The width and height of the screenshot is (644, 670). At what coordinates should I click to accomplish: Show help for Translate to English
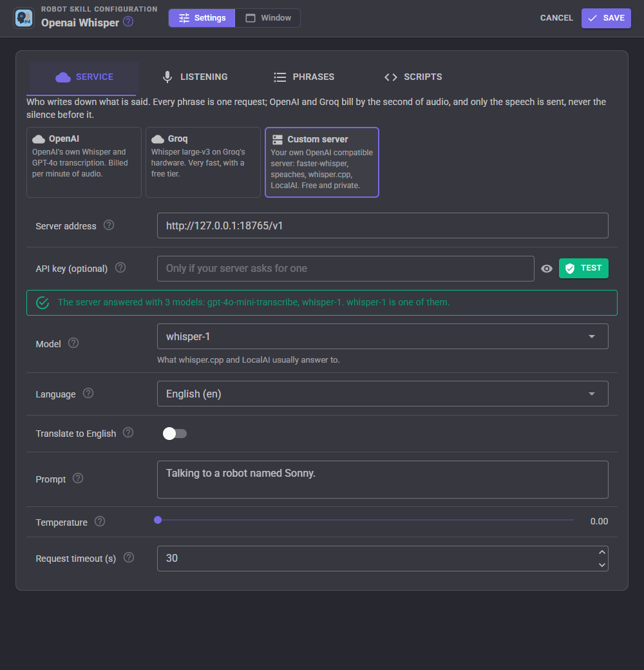coord(128,433)
